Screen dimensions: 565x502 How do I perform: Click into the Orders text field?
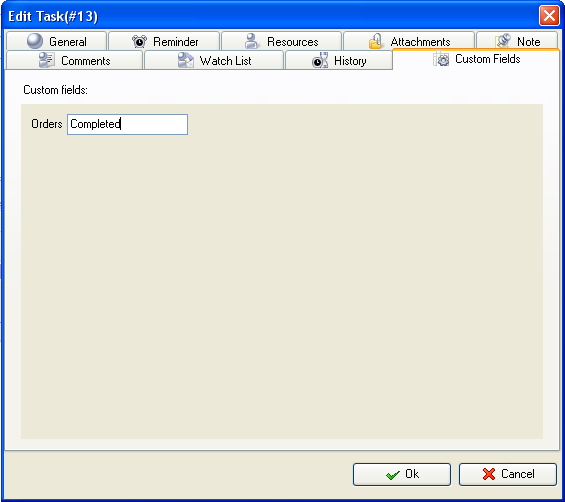[x=128, y=124]
